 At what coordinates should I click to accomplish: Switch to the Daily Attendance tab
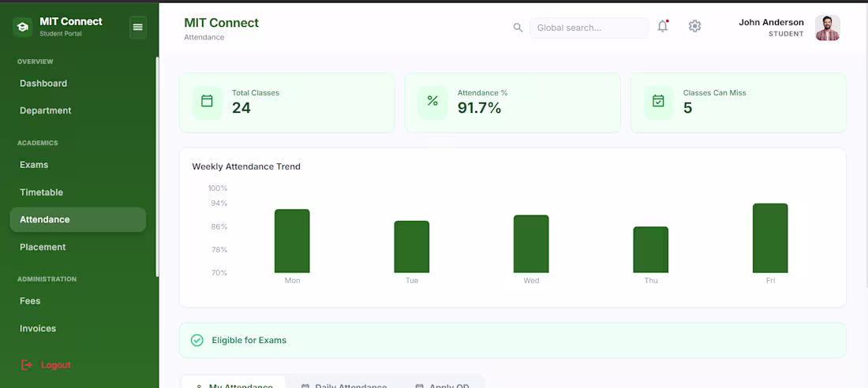tap(344, 383)
